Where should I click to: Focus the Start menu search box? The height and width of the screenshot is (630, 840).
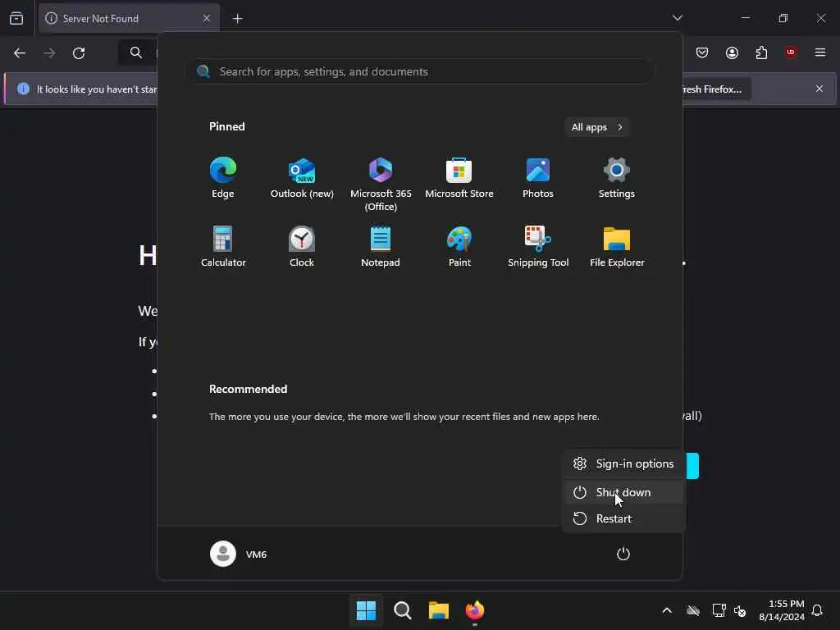point(420,71)
